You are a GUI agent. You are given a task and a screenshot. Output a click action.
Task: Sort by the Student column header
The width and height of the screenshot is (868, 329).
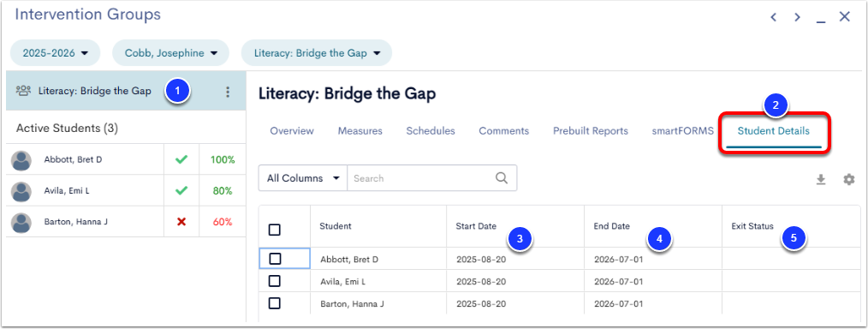tap(336, 226)
